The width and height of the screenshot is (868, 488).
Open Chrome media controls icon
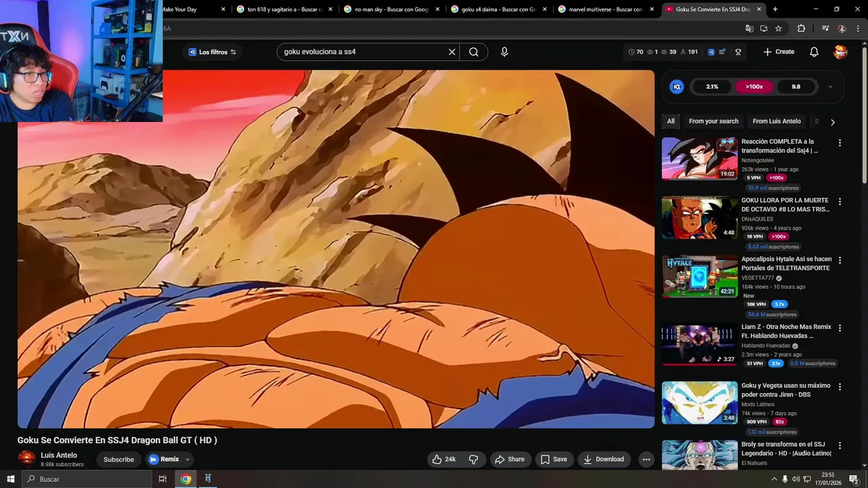825,28
